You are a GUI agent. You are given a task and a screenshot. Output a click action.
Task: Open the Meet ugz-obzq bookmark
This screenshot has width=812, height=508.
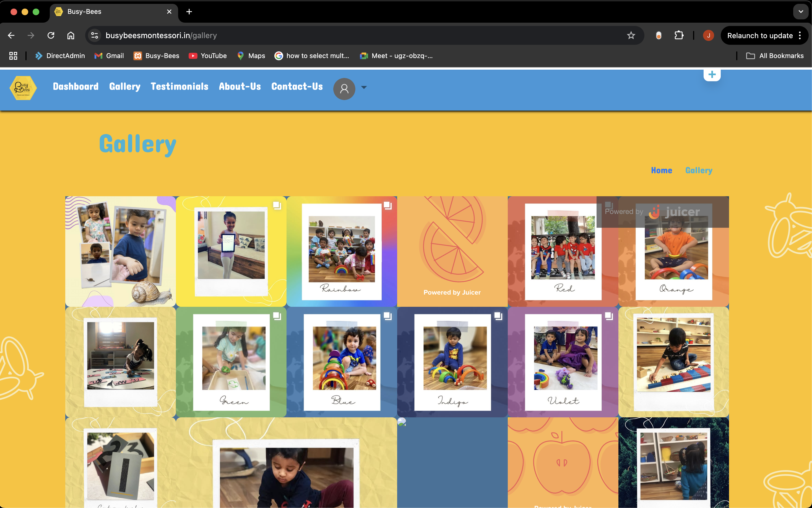(x=396, y=56)
